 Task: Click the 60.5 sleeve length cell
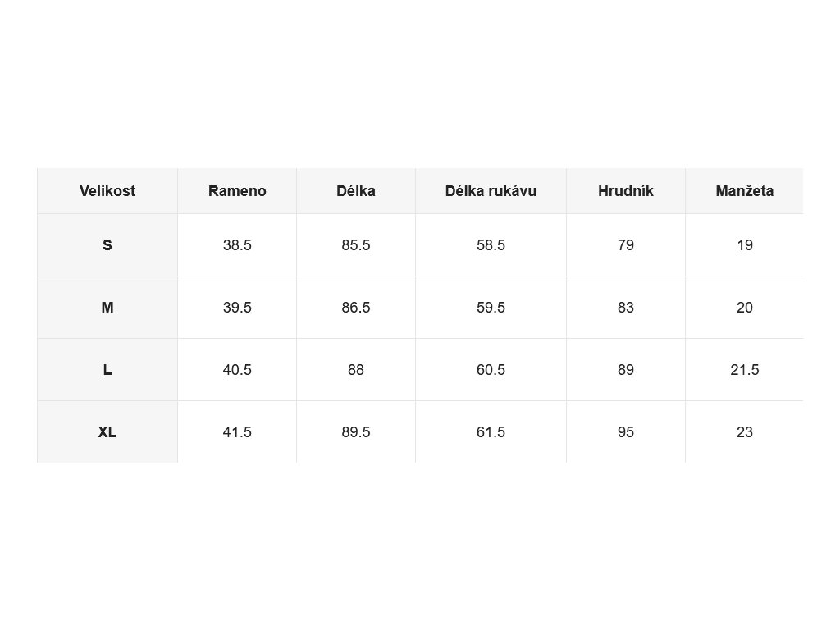coord(491,370)
